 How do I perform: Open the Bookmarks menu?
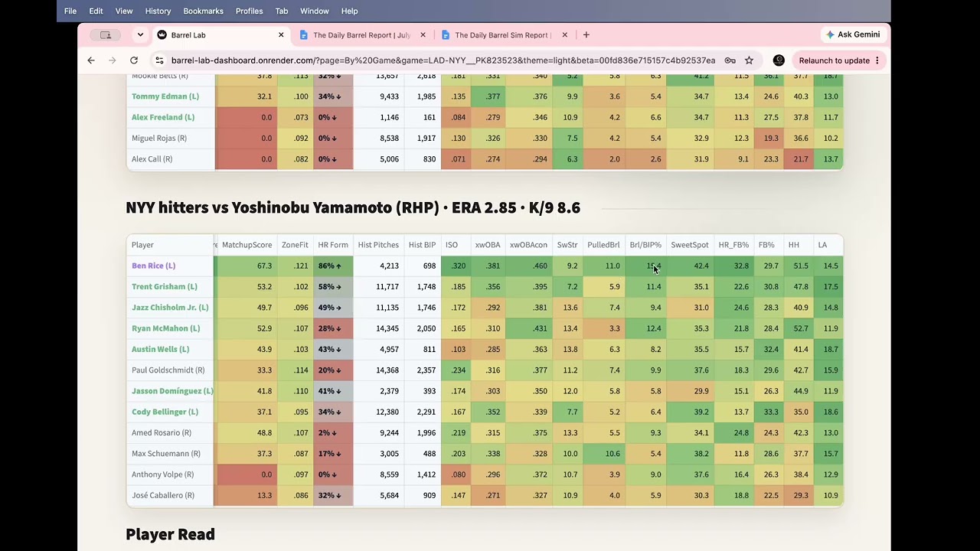tap(204, 11)
